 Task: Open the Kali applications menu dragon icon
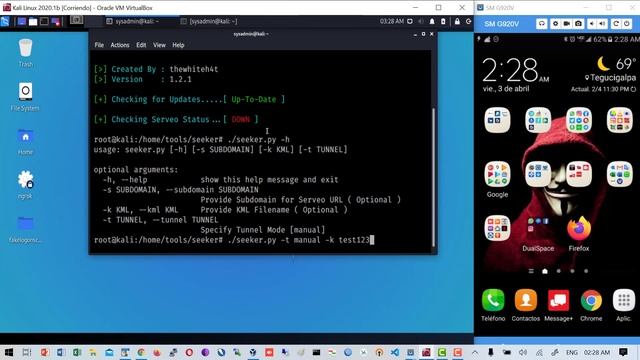tap(5, 21)
